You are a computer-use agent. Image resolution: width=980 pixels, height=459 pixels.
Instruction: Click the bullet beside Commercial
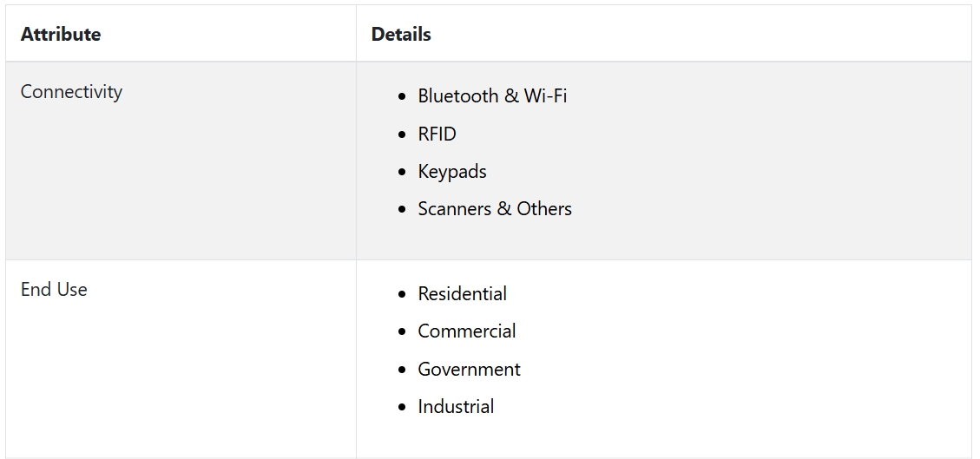pos(402,331)
